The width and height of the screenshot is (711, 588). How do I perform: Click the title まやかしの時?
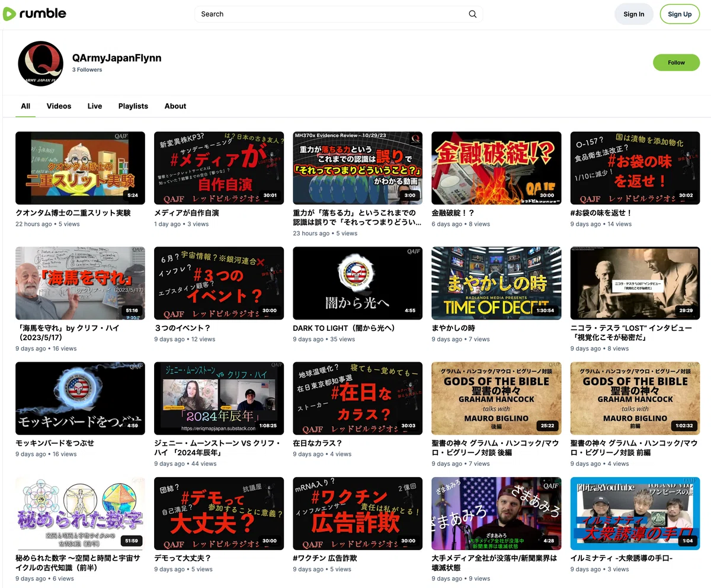pos(453,328)
